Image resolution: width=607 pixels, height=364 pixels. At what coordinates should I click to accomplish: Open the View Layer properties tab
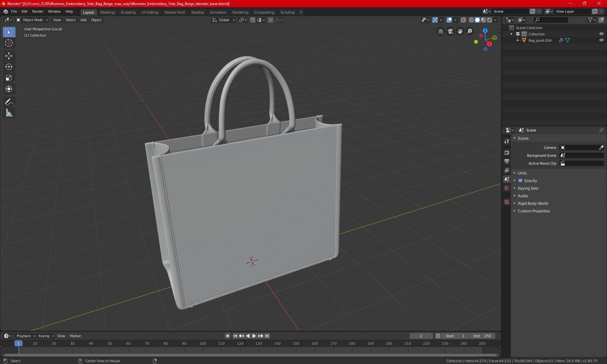(x=507, y=170)
